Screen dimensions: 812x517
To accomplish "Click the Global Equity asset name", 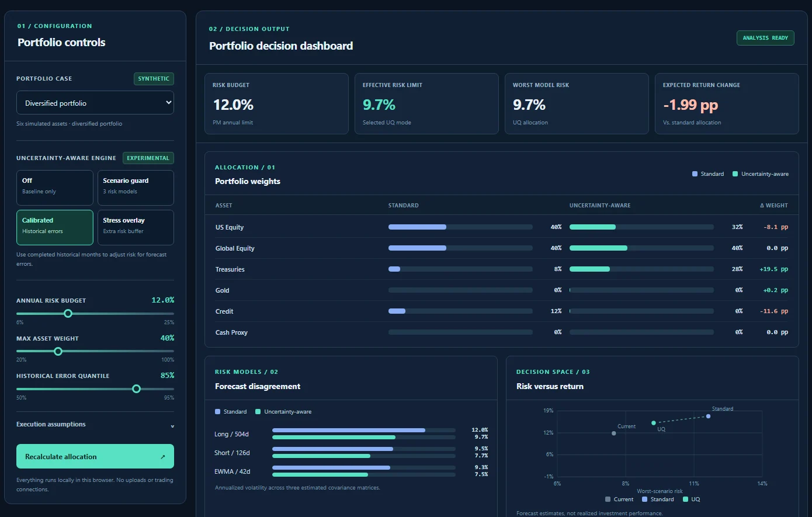I will [235, 248].
